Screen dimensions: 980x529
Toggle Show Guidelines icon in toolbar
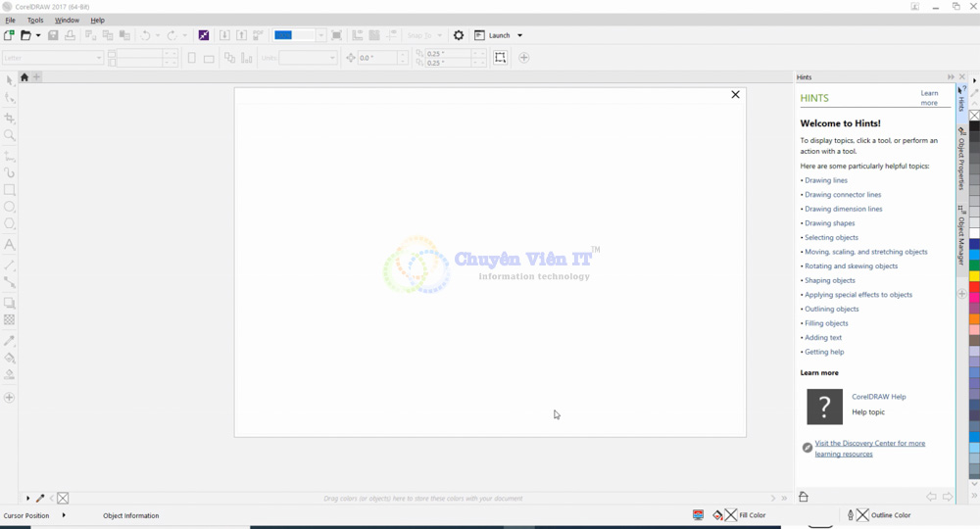click(391, 35)
